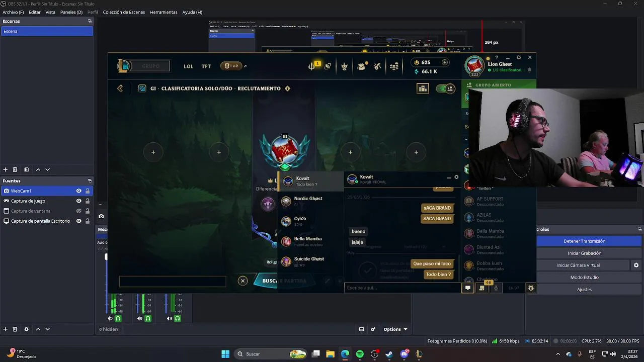Open the Herramientas menu
Screen dimensions: 644x362
[x=164, y=12]
